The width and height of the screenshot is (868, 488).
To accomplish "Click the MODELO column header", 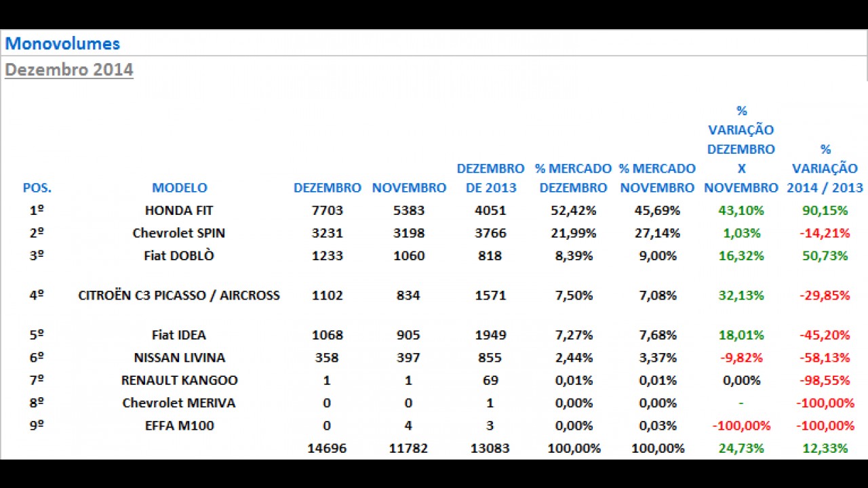I will tap(179, 188).
